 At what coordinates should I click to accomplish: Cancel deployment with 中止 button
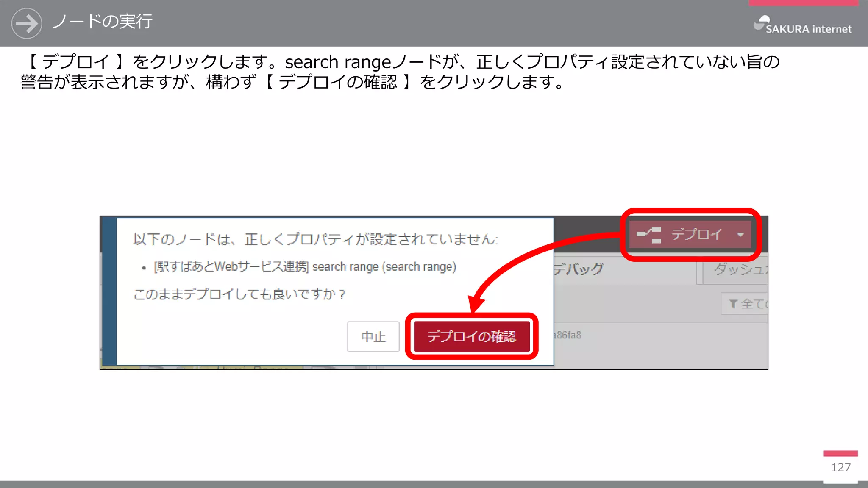[373, 336]
